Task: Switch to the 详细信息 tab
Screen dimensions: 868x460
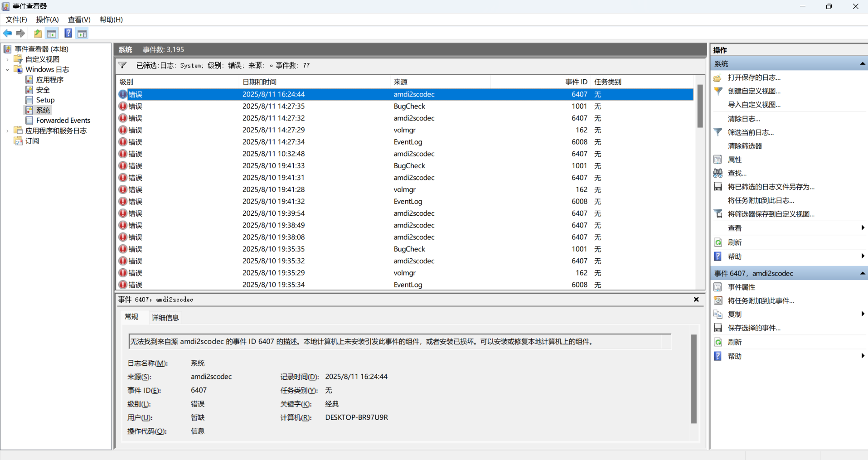Action: click(x=165, y=318)
